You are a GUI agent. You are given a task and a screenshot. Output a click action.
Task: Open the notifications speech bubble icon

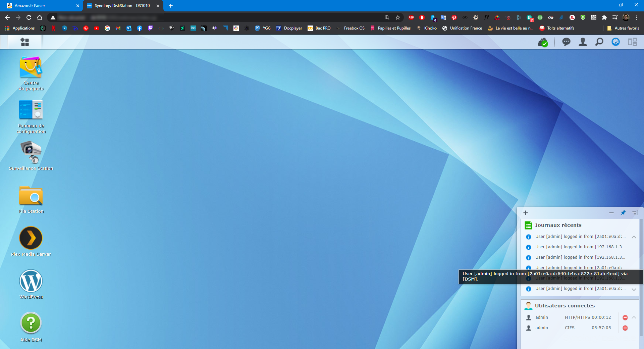pos(566,42)
